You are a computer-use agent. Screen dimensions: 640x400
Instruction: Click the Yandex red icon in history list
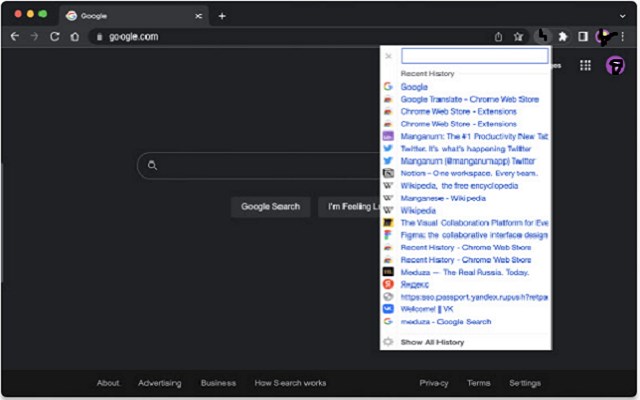388,284
